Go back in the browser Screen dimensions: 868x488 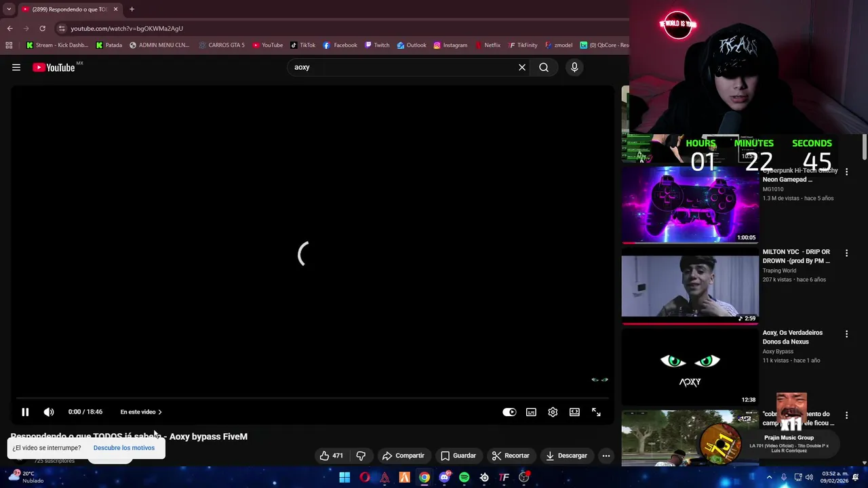coord(9,28)
